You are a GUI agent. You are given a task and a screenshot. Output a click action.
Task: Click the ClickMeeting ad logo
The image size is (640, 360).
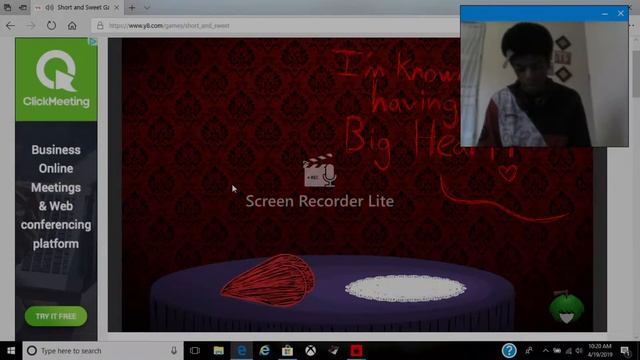(x=56, y=78)
